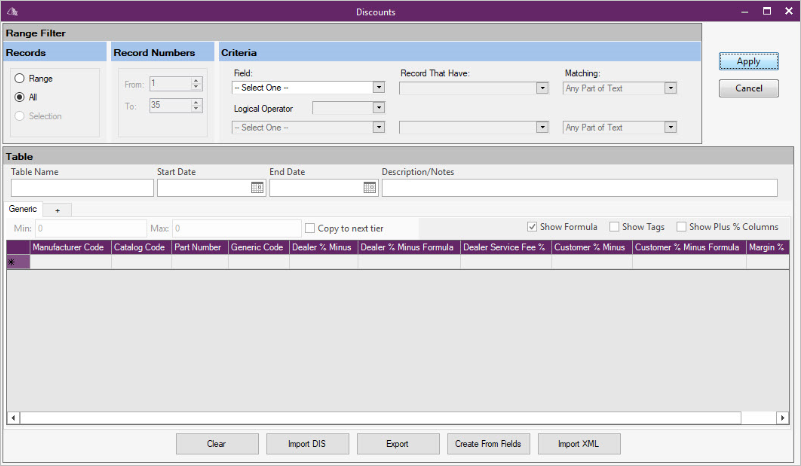Click the Export button
The height and width of the screenshot is (466, 801).
click(398, 444)
